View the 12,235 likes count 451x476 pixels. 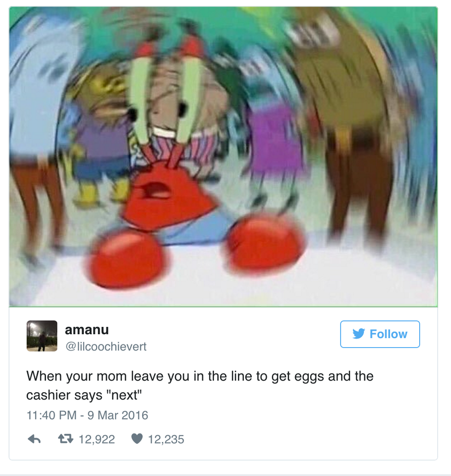[166, 439]
